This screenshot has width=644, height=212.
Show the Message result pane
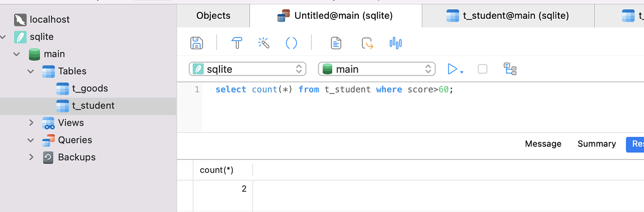pyautogui.click(x=543, y=144)
